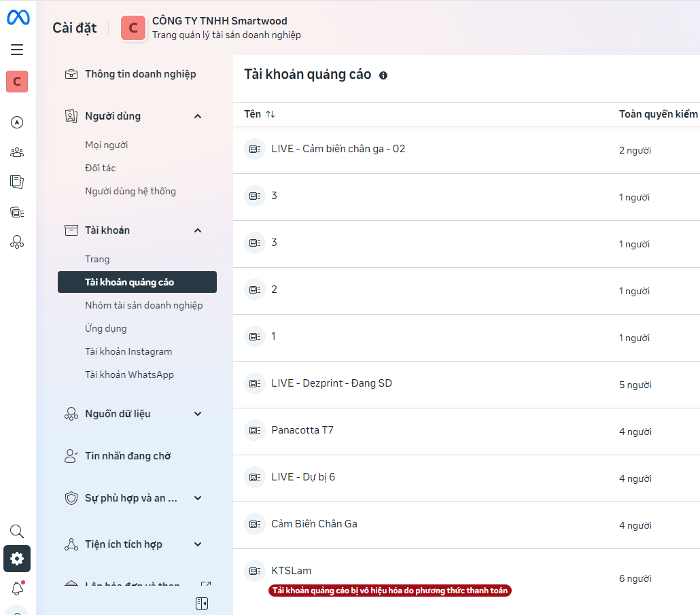Expand the Nguồn dữ liệu section
The width and height of the screenshot is (700, 615).
point(198,414)
